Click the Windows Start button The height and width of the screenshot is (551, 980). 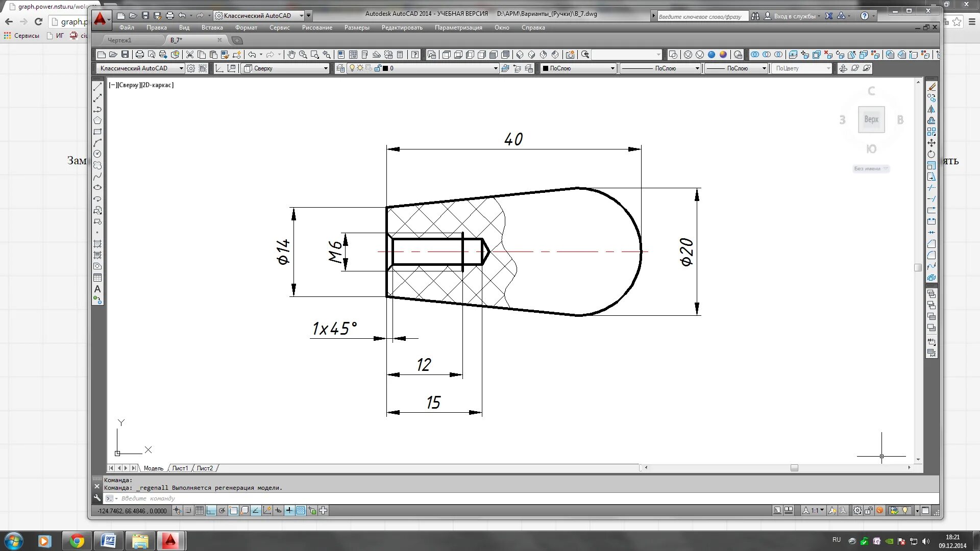pyautogui.click(x=13, y=541)
